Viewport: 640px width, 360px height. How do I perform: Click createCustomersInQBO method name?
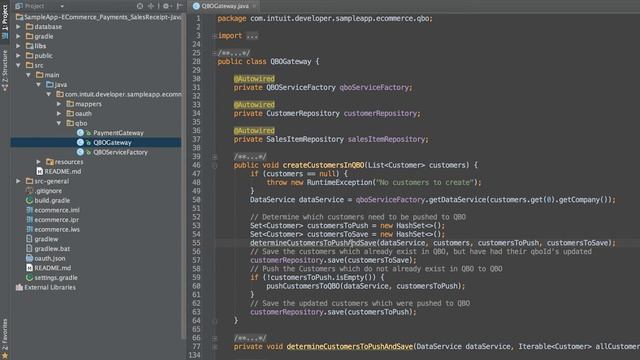pyautogui.click(x=323, y=165)
